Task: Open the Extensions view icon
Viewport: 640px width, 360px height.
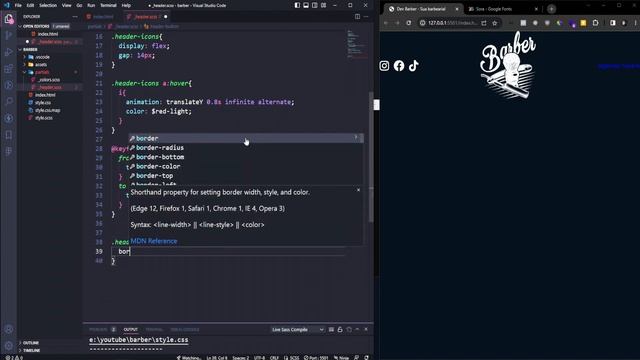Action: [9, 69]
